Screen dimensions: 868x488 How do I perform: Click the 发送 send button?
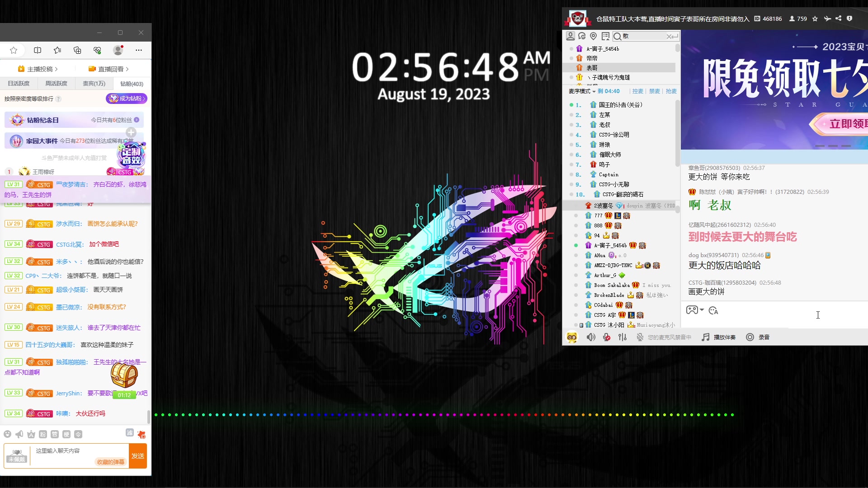click(138, 456)
